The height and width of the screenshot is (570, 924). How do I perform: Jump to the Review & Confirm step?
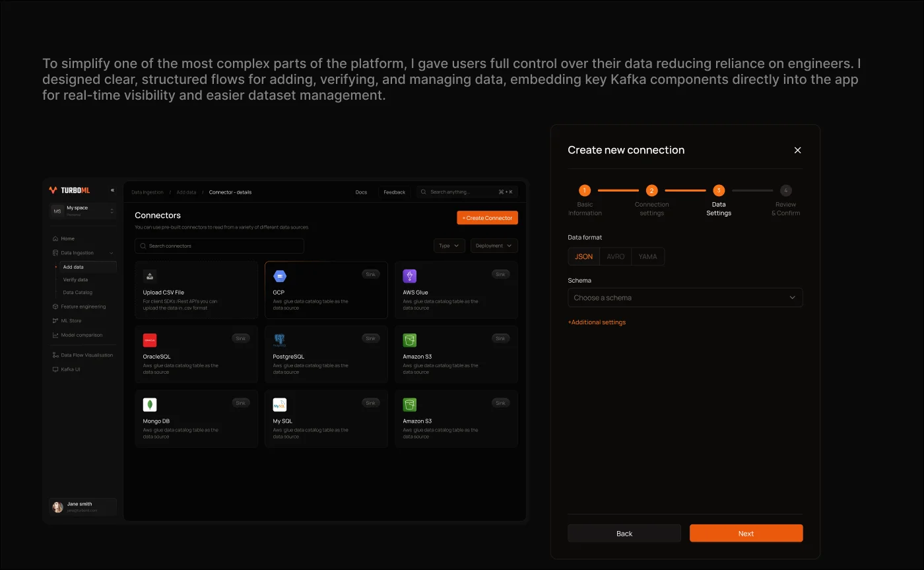tap(785, 200)
